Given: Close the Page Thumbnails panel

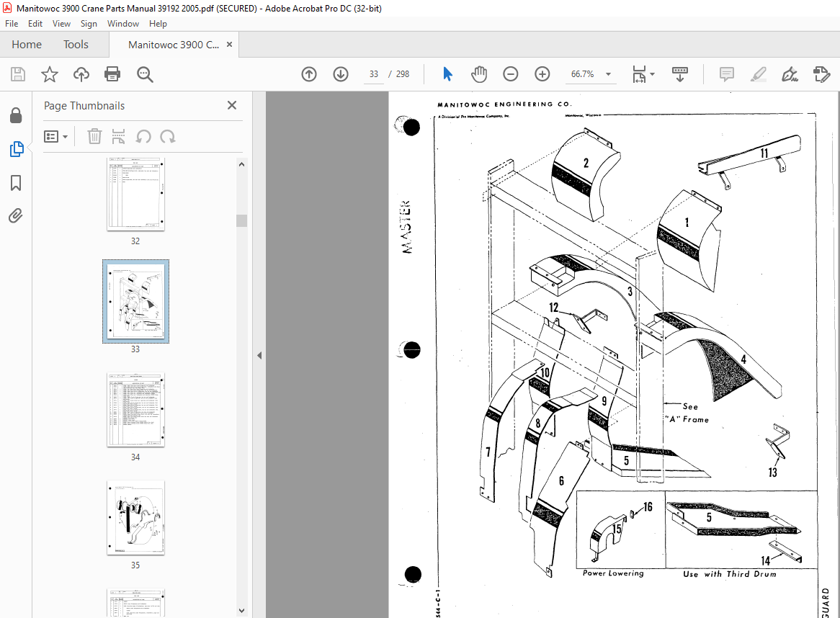Looking at the screenshot, I should [232, 105].
